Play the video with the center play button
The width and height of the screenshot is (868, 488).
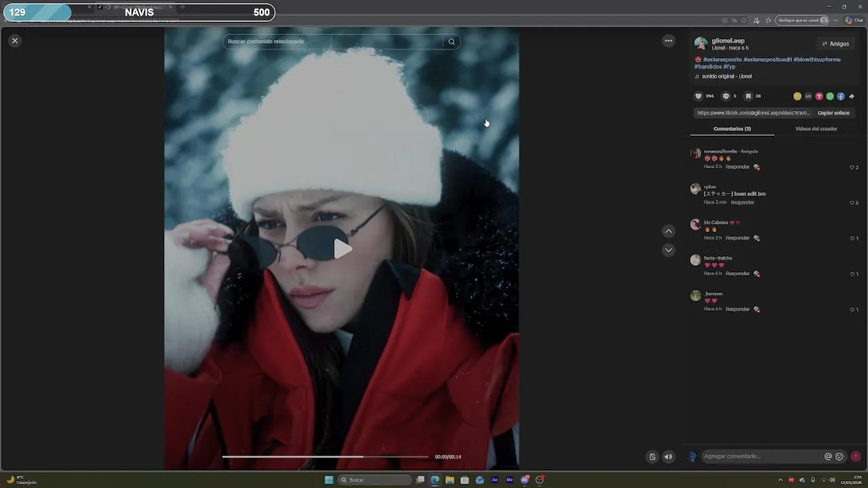tap(342, 249)
